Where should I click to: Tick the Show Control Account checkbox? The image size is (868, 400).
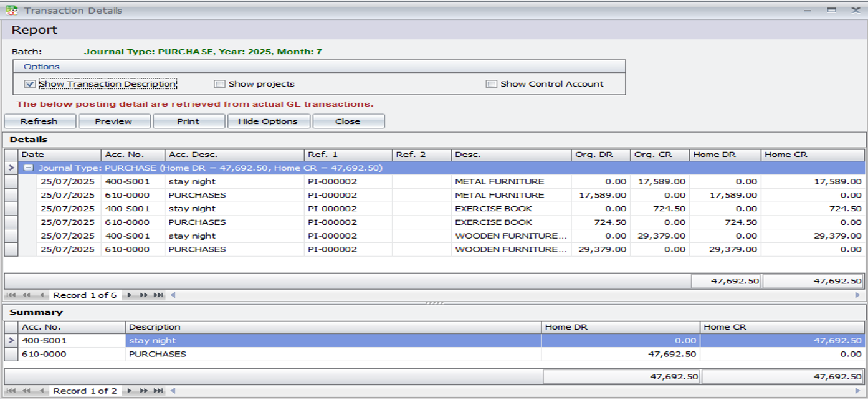(491, 84)
